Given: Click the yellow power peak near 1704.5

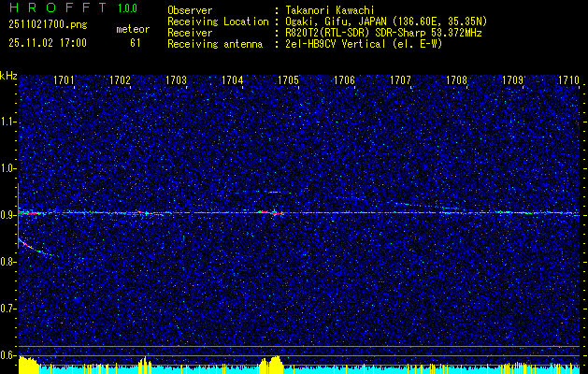Looking at the screenshot, I should click(271, 365).
